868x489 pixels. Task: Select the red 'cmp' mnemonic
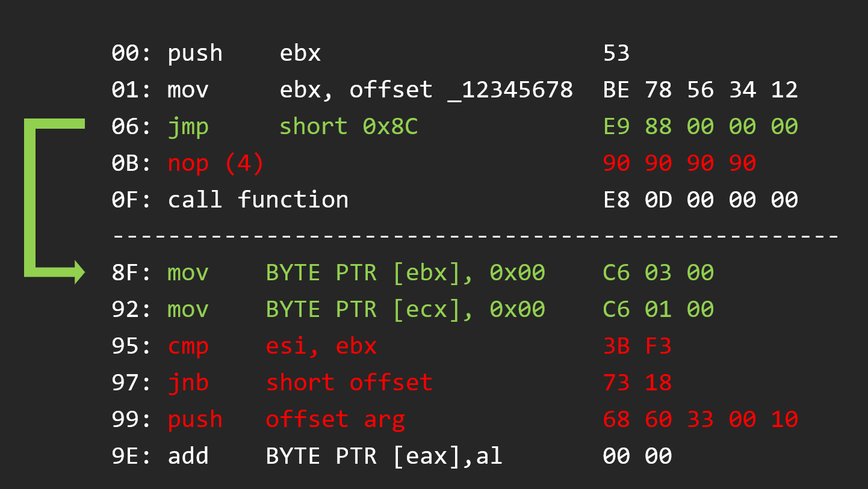188,348
